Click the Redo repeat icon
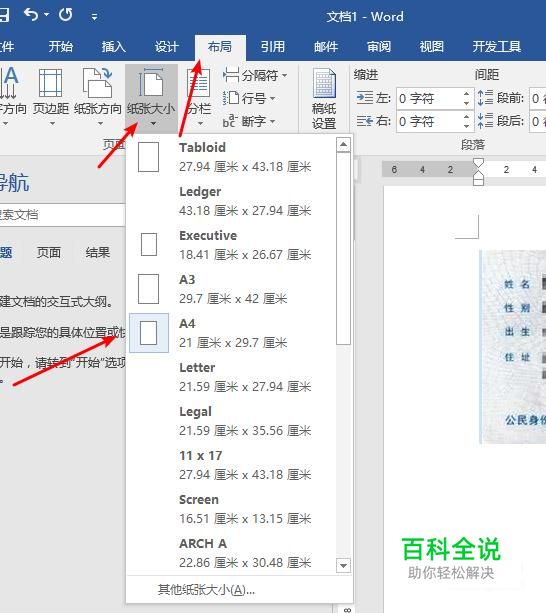The width and height of the screenshot is (546, 613). point(65,15)
